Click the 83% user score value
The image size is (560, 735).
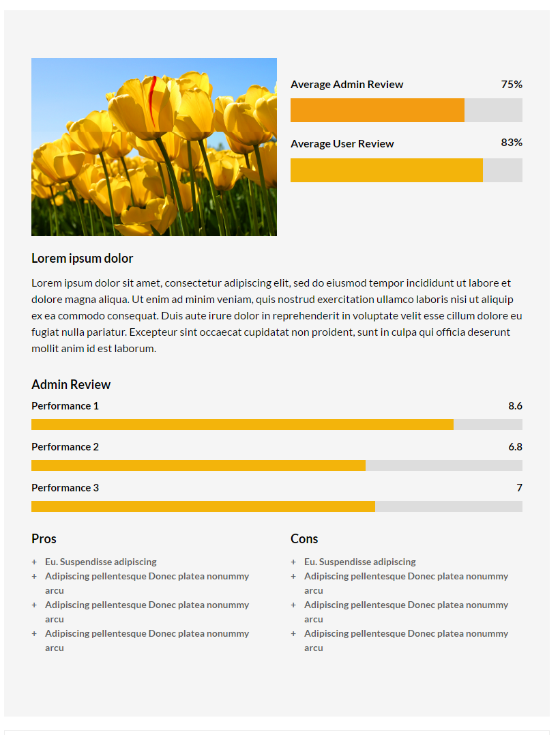[x=512, y=143]
